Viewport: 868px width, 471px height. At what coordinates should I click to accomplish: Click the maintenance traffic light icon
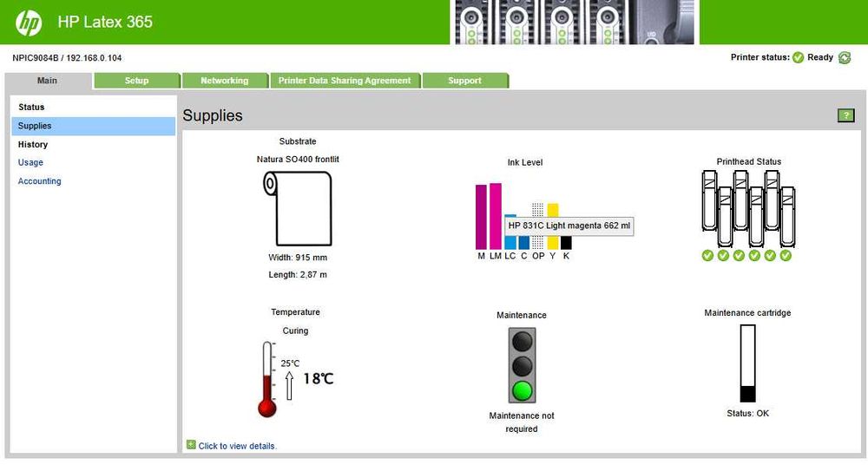(x=522, y=365)
